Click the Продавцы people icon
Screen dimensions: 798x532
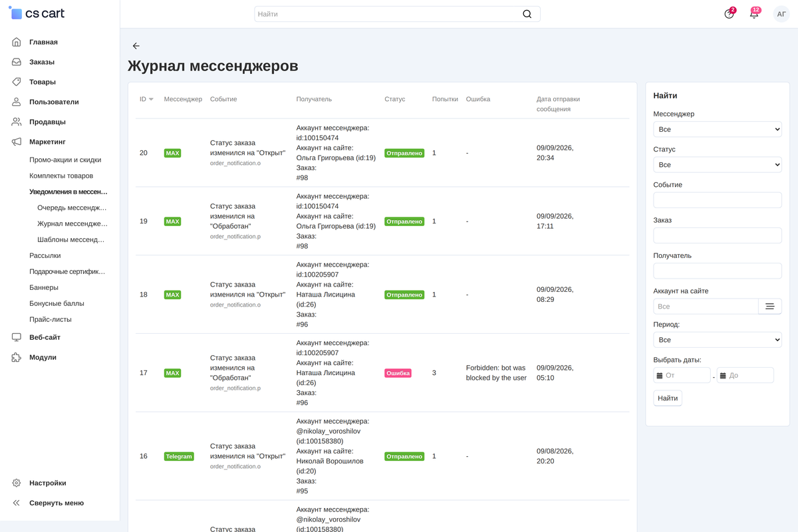[x=17, y=122]
